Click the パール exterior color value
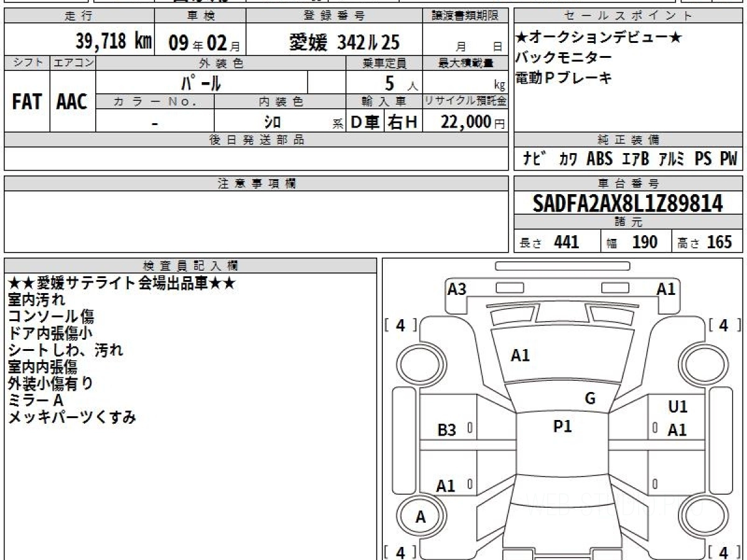Screen dimensions: 747x560 coord(201,83)
